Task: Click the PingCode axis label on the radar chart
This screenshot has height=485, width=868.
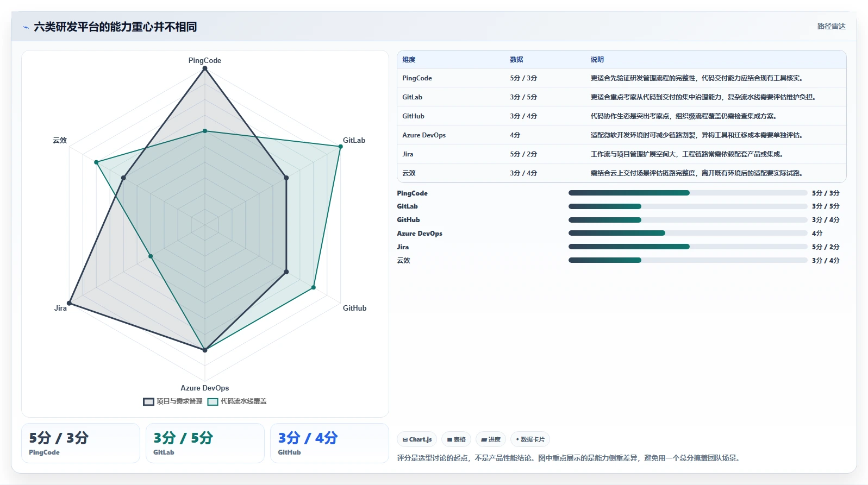Action: (x=205, y=60)
